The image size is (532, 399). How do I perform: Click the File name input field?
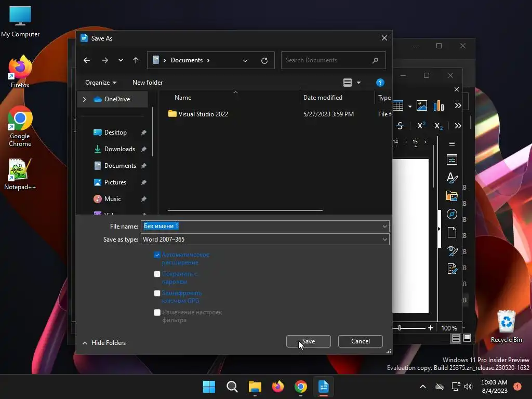pyautogui.click(x=261, y=226)
